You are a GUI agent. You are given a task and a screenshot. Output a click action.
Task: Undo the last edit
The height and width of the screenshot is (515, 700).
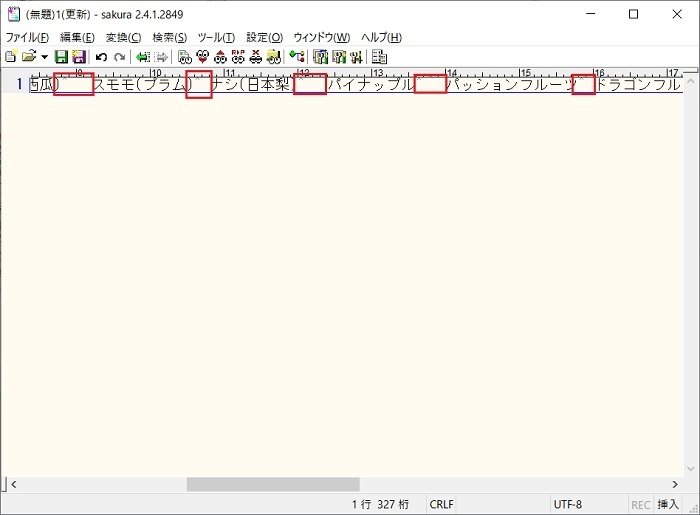pyautogui.click(x=101, y=57)
